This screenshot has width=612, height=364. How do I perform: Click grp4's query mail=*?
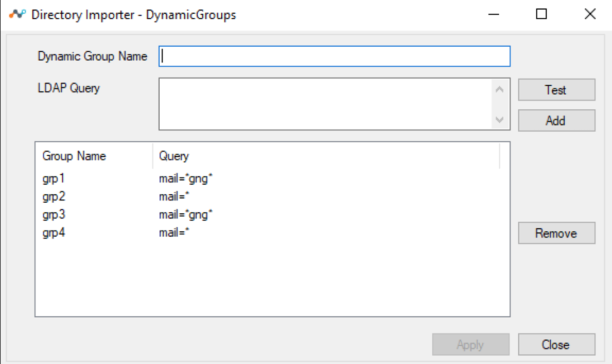pos(174,233)
